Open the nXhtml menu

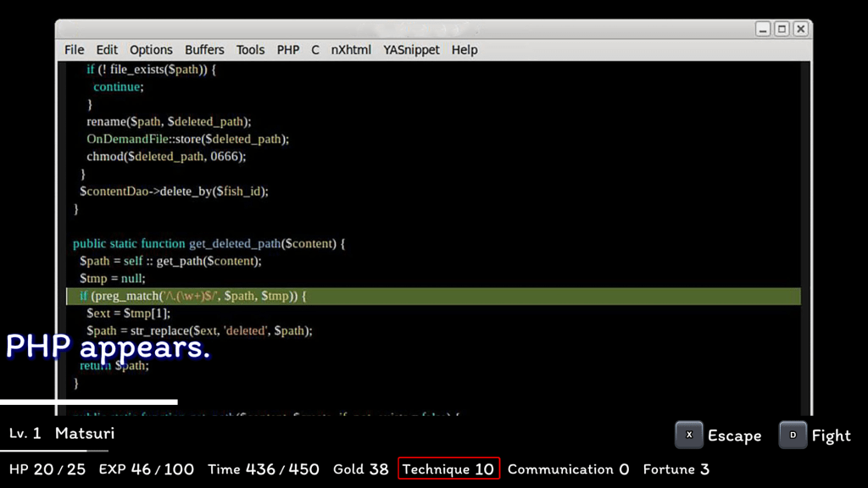tap(351, 50)
